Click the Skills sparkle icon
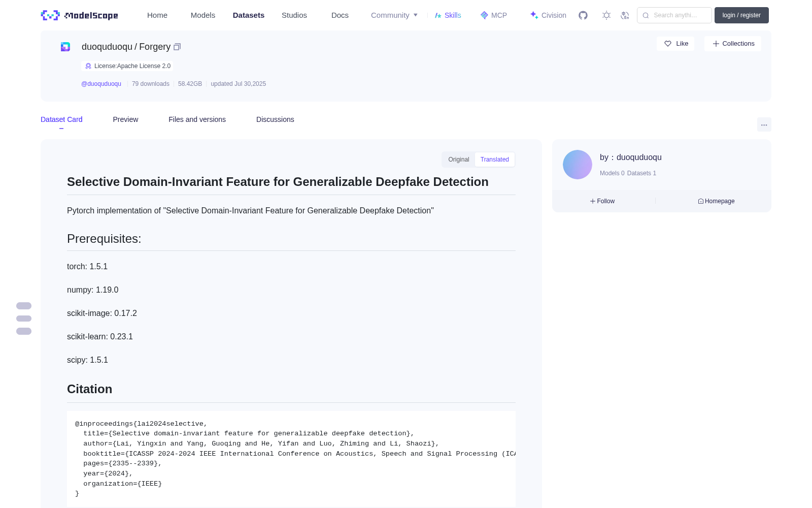The height and width of the screenshot is (508, 812). coord(438,15)
